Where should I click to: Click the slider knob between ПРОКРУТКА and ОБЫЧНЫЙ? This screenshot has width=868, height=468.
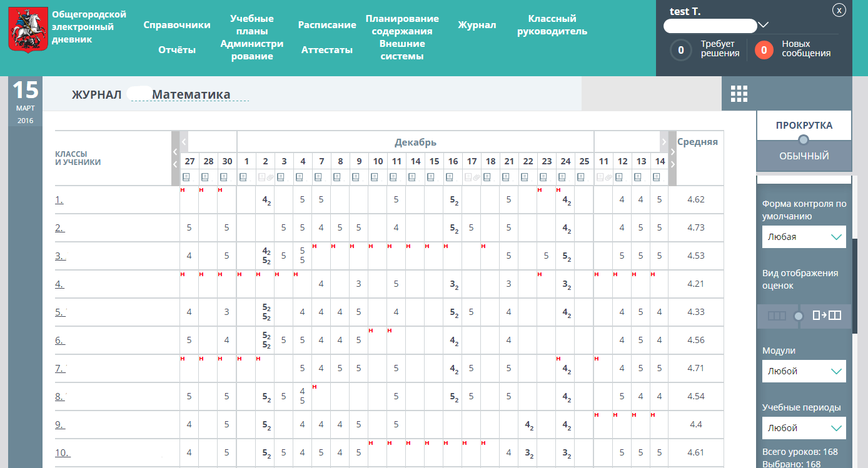click(x=804, y=140)
